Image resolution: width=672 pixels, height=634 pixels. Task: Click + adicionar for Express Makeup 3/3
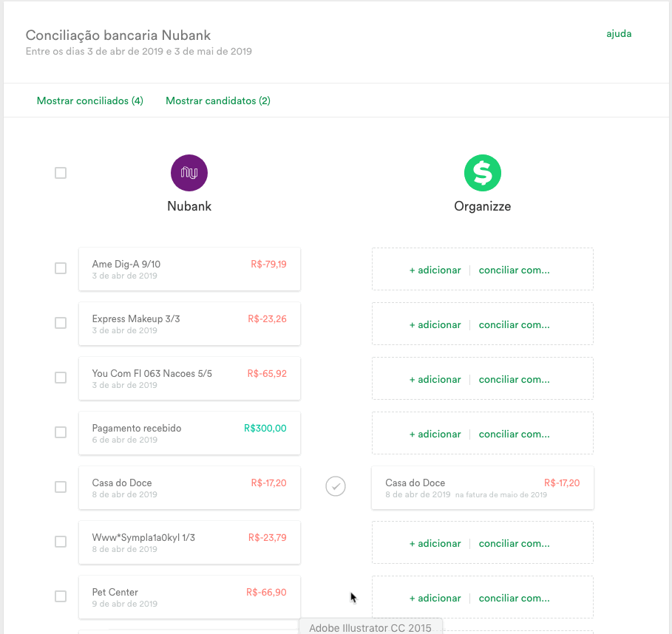(435, 324)
